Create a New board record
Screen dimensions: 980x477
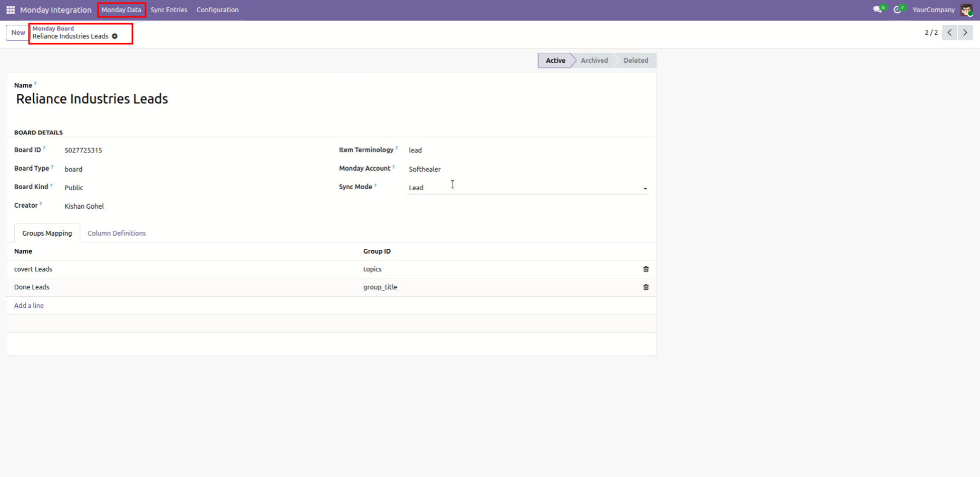18,33
